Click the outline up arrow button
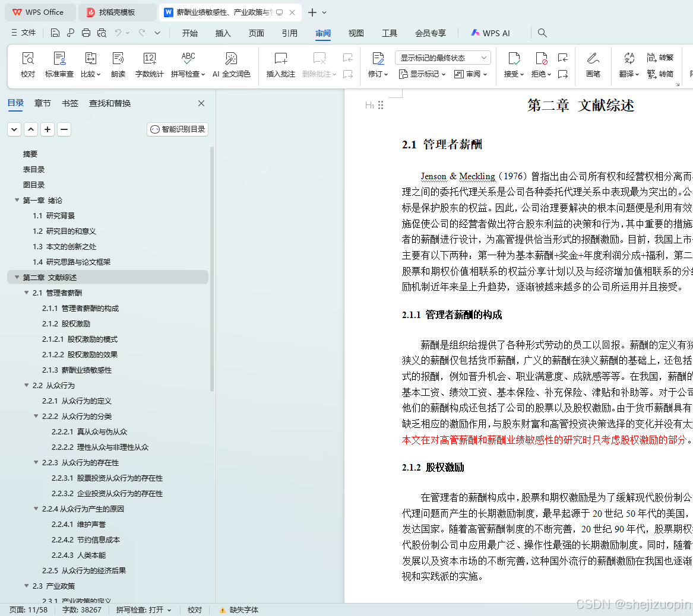 tap(31, 129)
